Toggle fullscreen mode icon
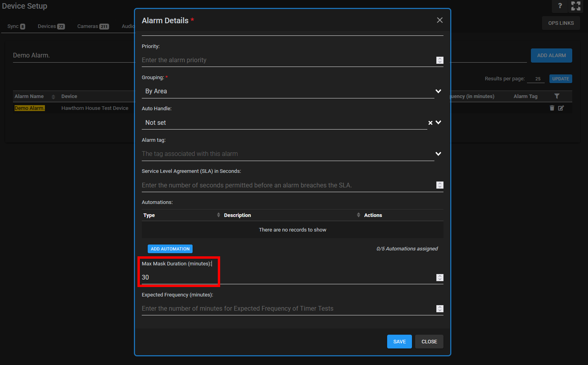 click(x=576, y=6)
